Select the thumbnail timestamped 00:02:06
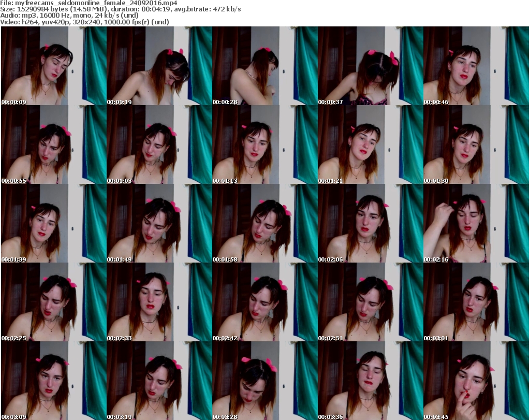Screen dimensions: 530x420 pos(370,223)
